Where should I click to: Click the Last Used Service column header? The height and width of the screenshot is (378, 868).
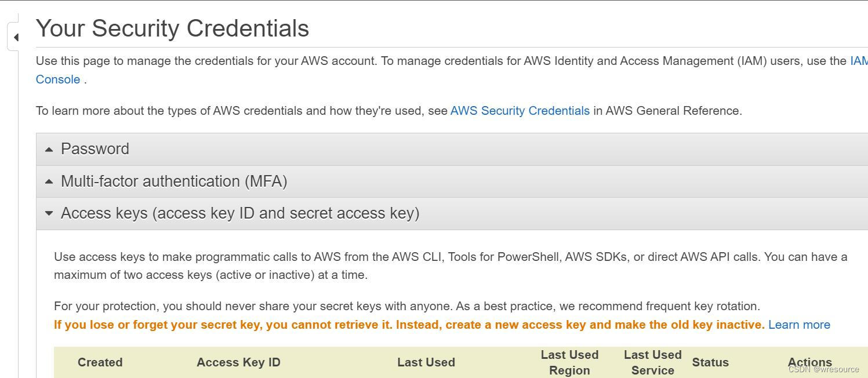(x=652, y=362)
